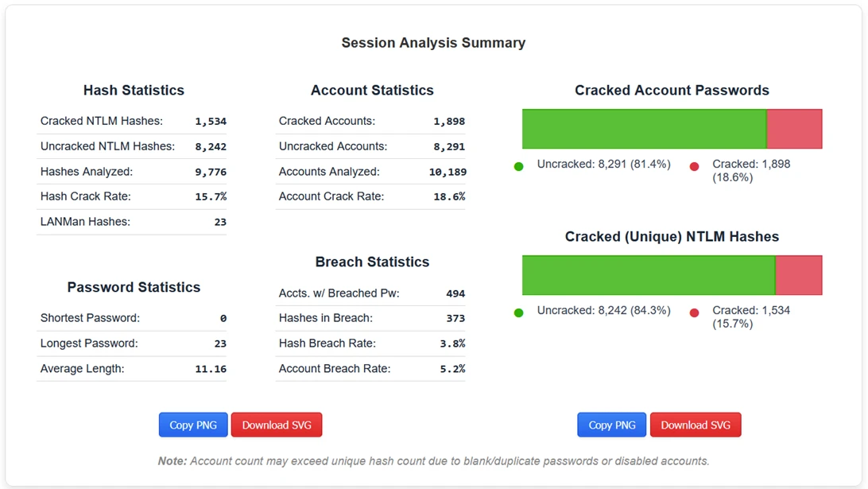Click the Cracked Account Passwords chart title
The width and height of the screenshot is (868, 489).
coord(672,90)
